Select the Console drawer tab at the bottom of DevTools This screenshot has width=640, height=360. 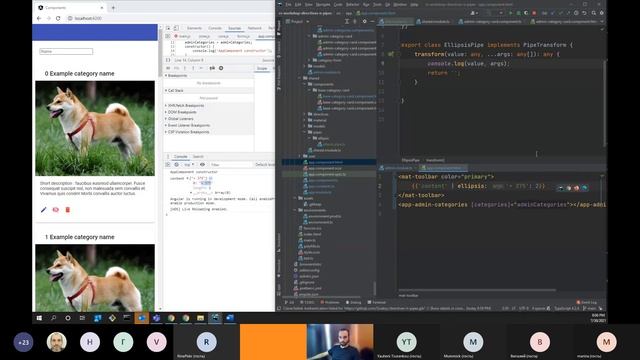tap(180, 157)
